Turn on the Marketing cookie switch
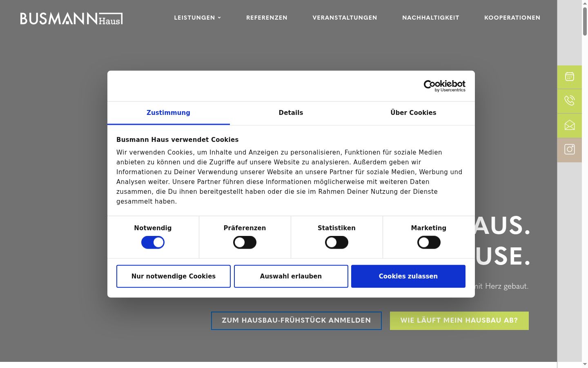 click(x=429, y=242)
